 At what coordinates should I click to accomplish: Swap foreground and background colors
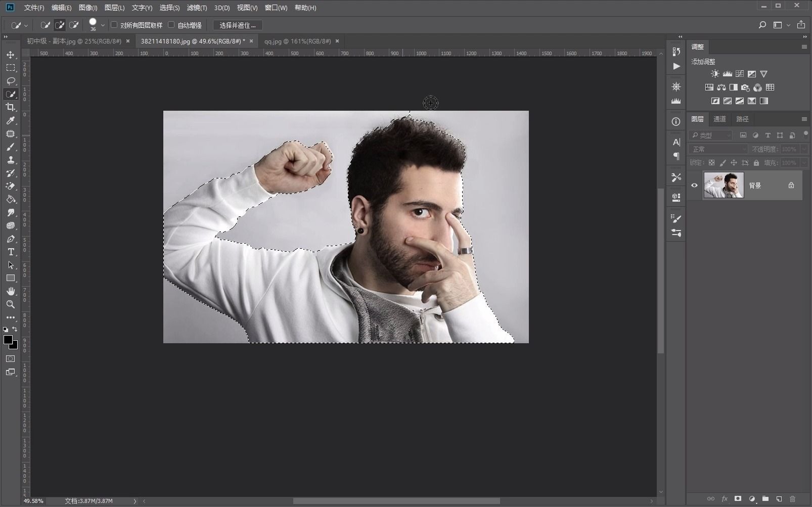pos(15,329)
